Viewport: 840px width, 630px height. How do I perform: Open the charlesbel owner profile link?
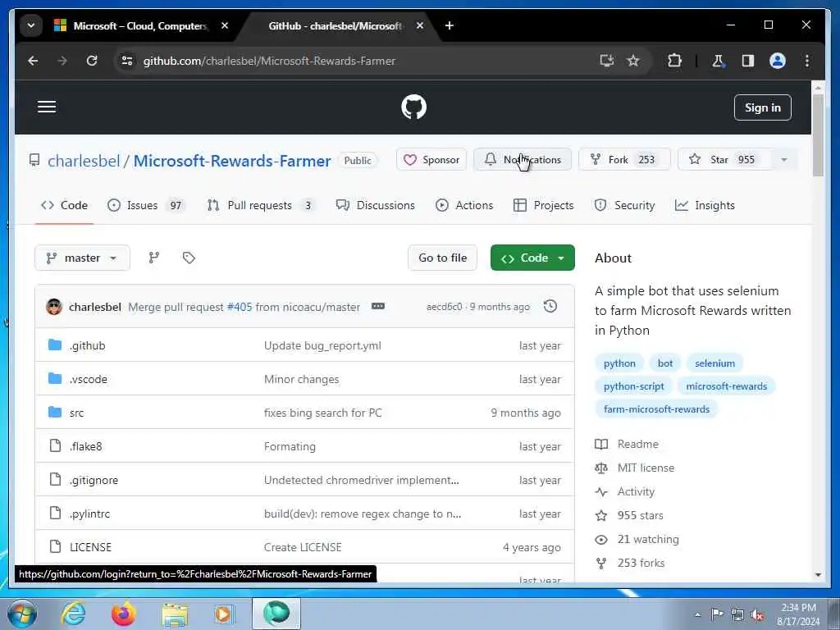84,161
